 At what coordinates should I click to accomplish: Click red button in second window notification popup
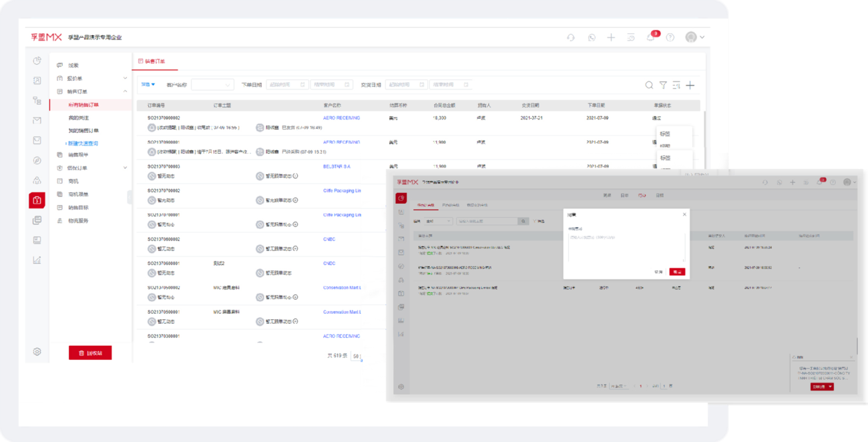(822, 387)
